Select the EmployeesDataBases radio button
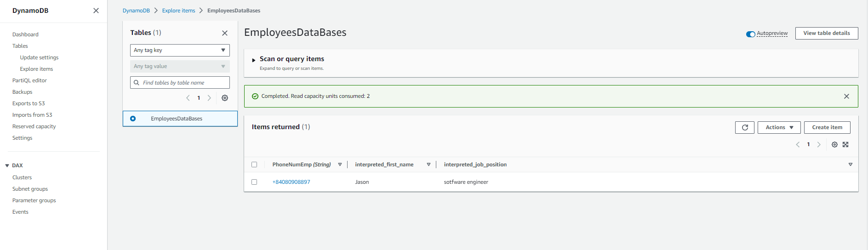868x250 pixels. [x=133, y=119]
